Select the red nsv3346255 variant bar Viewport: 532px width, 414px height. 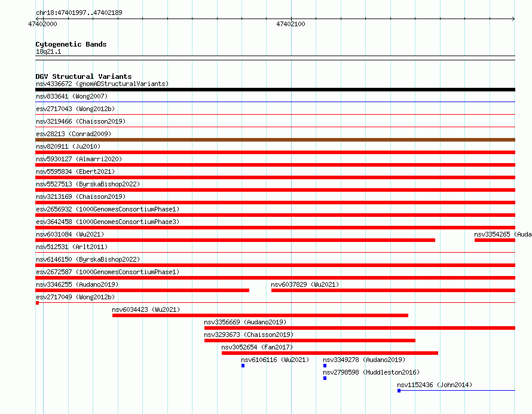tap(142, 290)
